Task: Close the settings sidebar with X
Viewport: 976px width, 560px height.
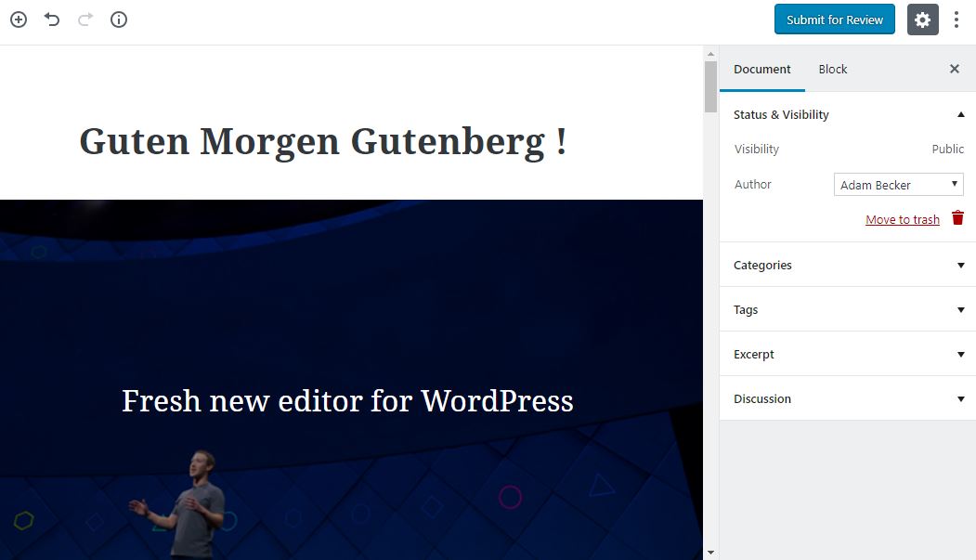Action: point(955,69)
